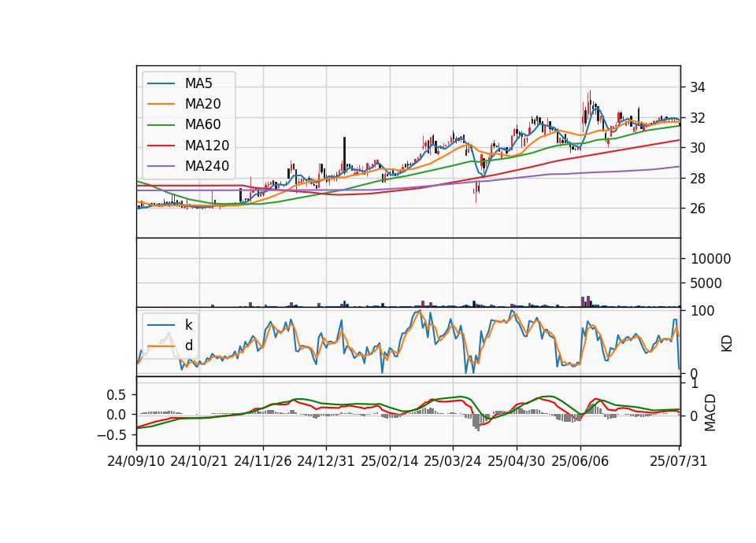This screenshot has height=543, width=756.
Task: Click the orange MA20 legend line sample
Action: click(x=161, y=104)
